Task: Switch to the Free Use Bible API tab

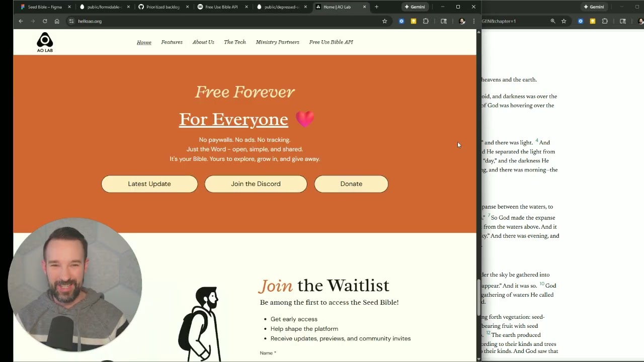Action: coord(221,7)
